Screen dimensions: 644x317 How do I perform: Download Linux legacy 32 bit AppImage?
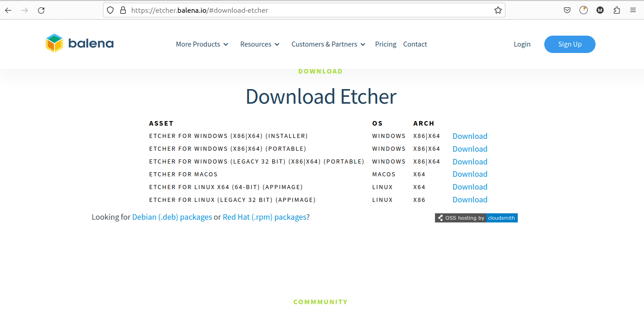pos(470,200)
